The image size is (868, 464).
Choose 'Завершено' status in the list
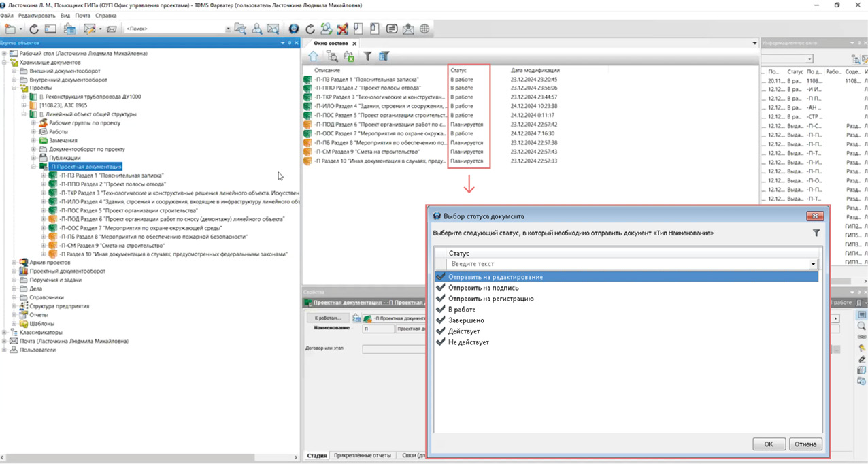point(466,320)
